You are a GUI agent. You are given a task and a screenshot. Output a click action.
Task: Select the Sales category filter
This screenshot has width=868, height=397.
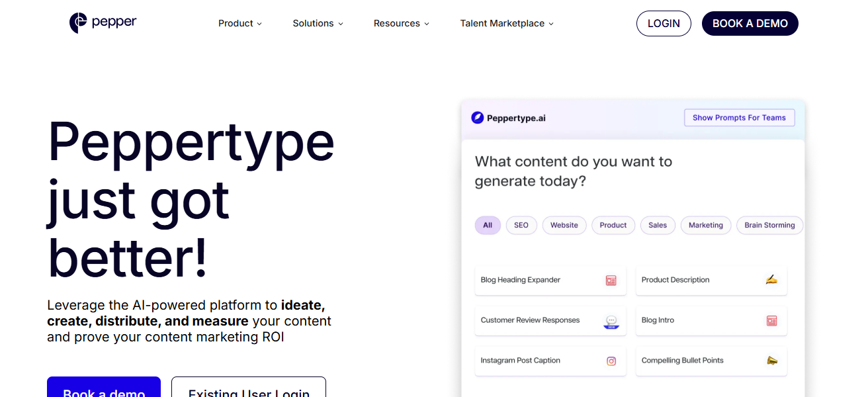tap(658, 225)
